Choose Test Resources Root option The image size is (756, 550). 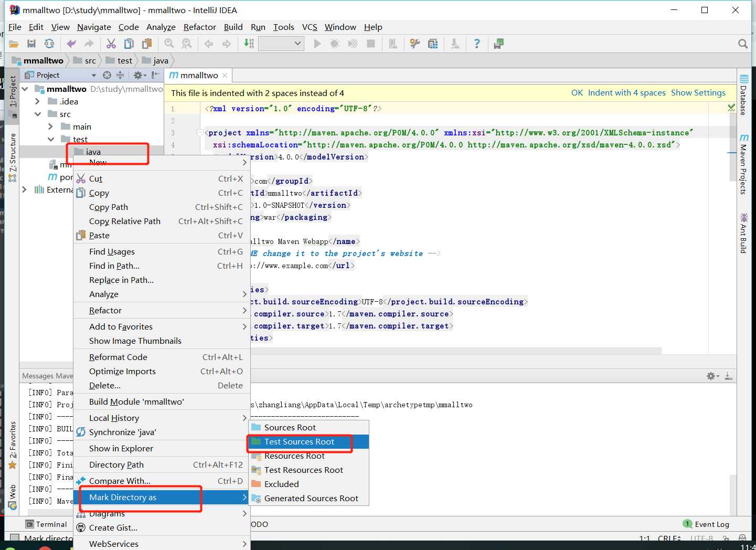(x=308, y=470)
